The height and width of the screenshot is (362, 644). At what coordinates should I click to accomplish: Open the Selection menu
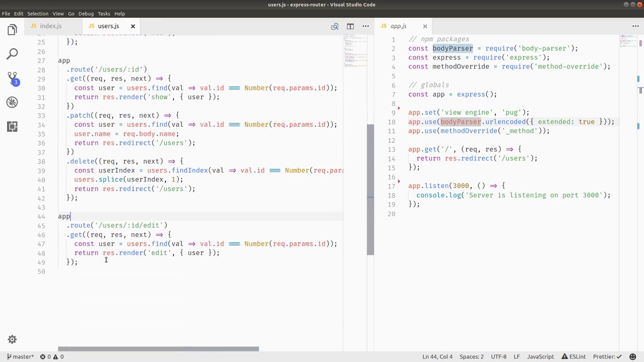pos(38,14)
